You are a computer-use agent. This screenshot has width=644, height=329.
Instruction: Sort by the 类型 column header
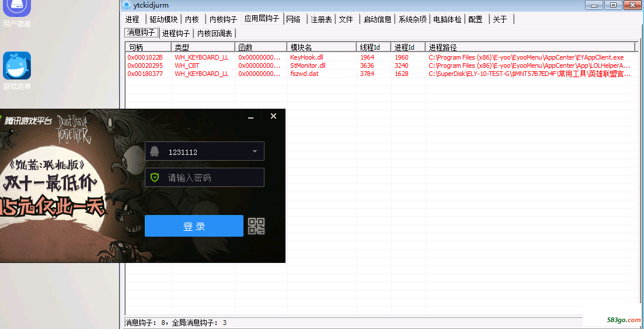tap(203, 47)
